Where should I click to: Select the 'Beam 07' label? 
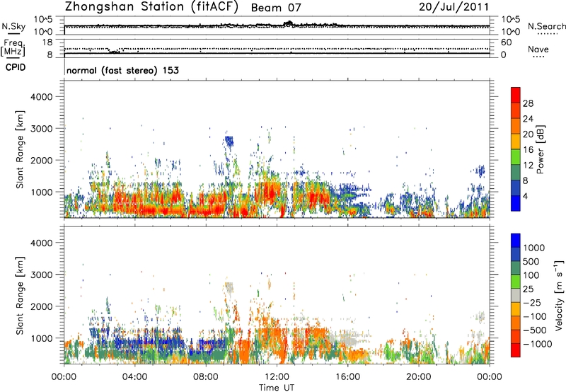coord(276,8)
